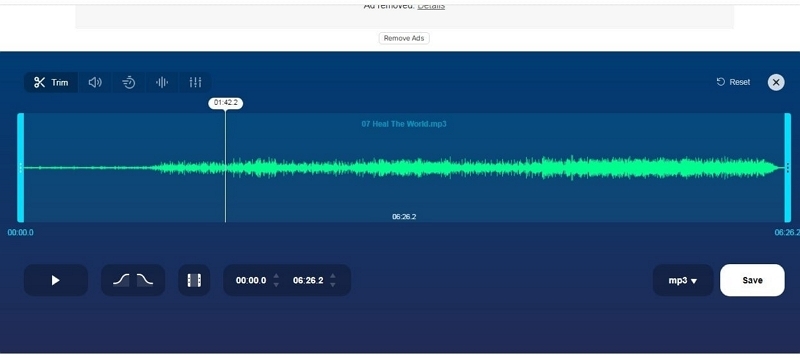
Task: Open the Volume tool
Action: click(x=95, y=82)
